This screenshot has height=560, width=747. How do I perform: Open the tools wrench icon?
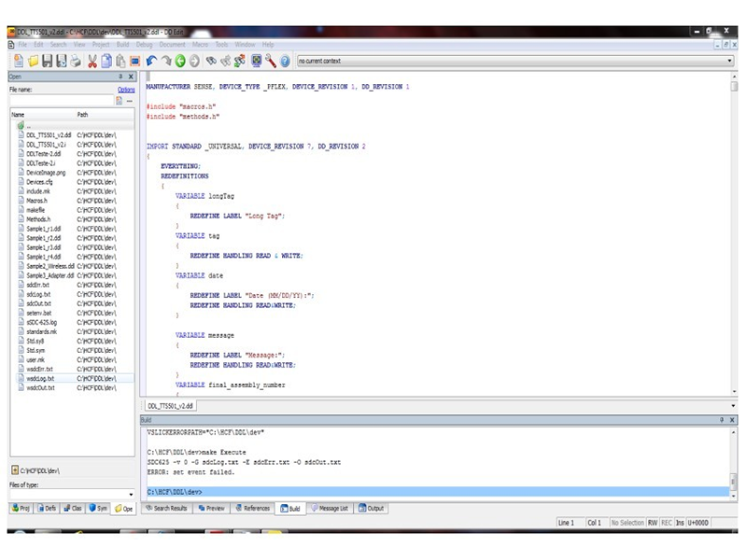tap(271, 61)
